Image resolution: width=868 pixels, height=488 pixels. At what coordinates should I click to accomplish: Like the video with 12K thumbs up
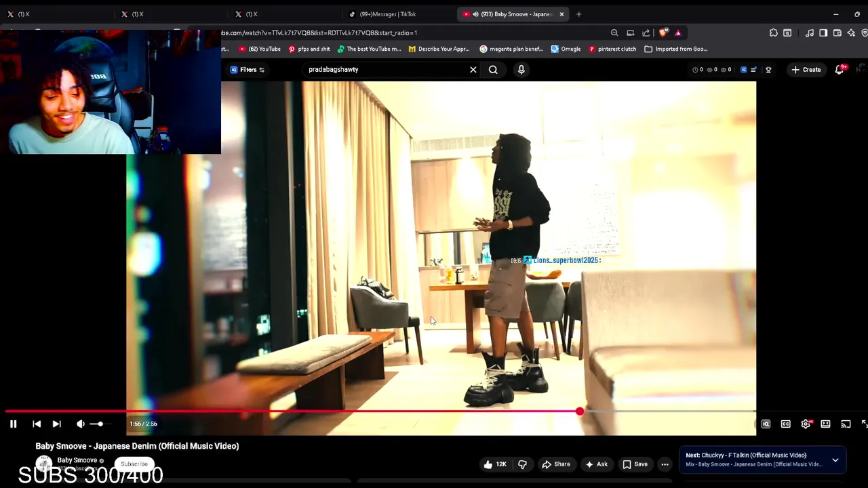point(495,464)
